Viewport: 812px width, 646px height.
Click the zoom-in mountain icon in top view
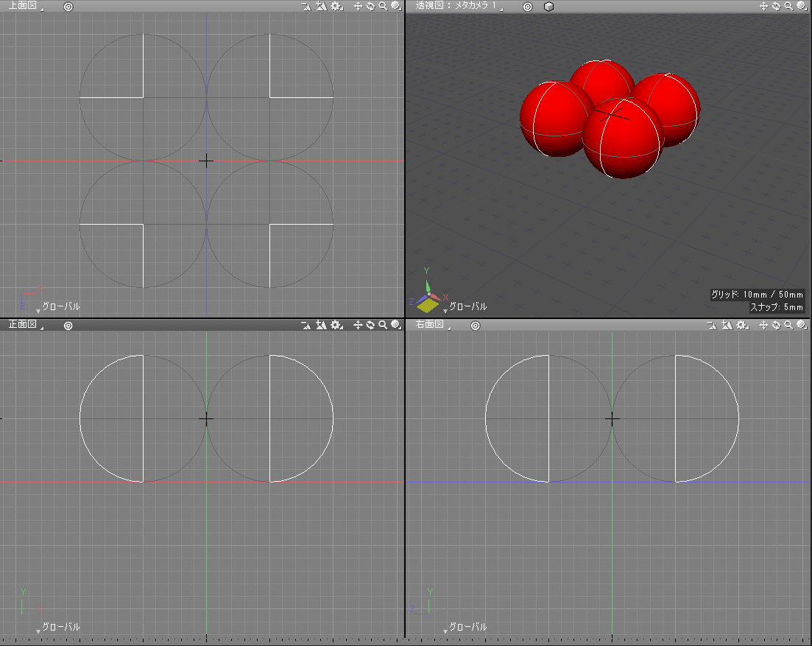coord(322,6)
